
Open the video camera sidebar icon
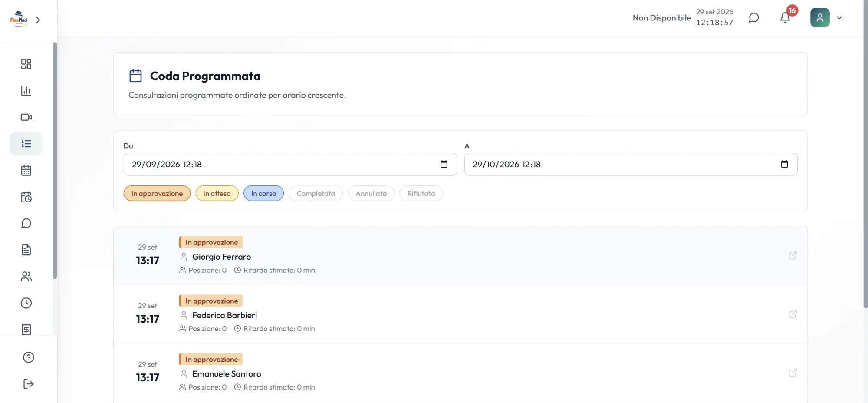click(x=26, y=117)
